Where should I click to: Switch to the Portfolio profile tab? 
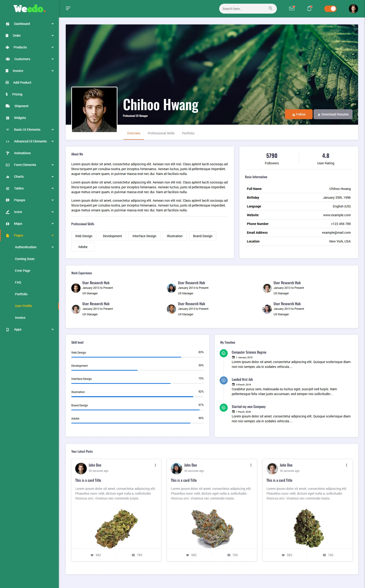[x=188, y=133]
